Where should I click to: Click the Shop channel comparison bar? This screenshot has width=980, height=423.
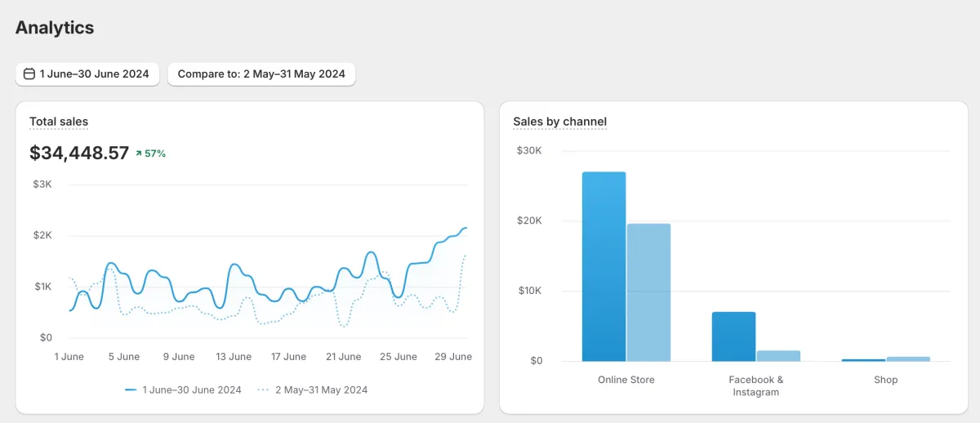point(908,358)
